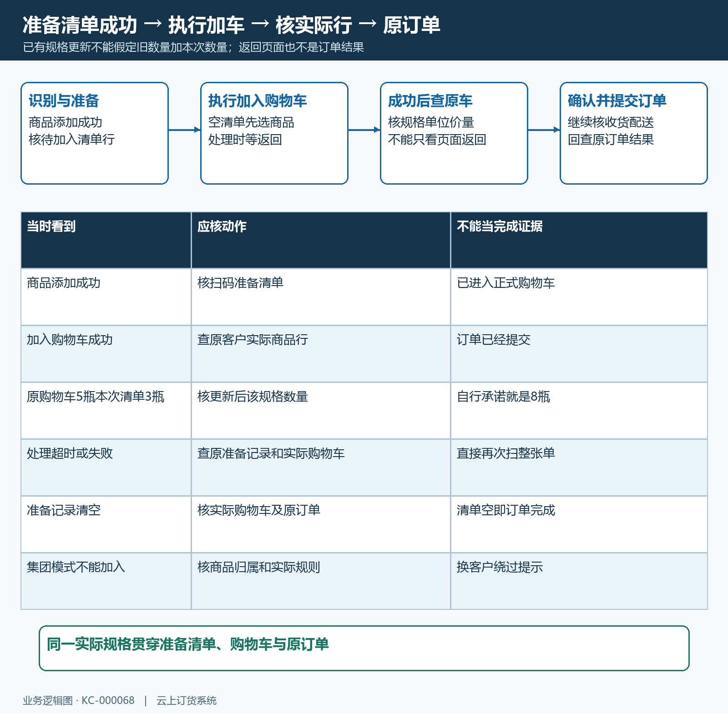Click the green note 同一实际规格贯穿准备清单、购物车与原订单
728x714 pixels.
tap(364, 648)
